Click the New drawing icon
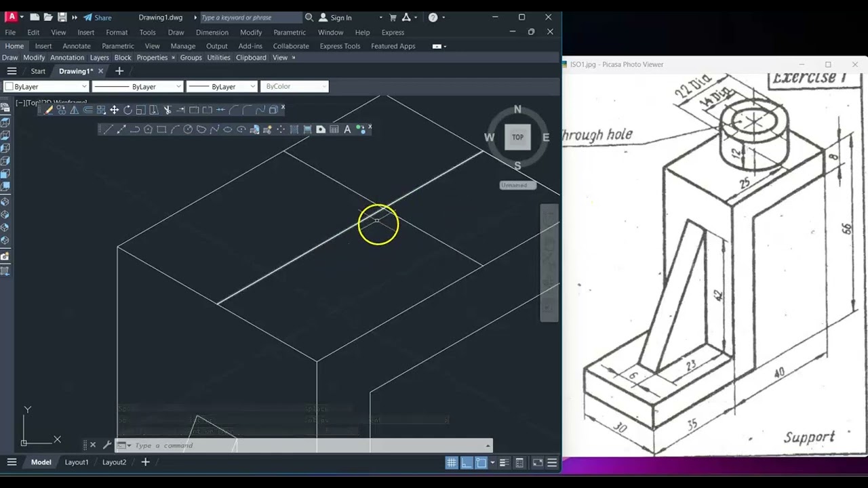The width and height of the screenshot is (868, 488). (35, 17)
